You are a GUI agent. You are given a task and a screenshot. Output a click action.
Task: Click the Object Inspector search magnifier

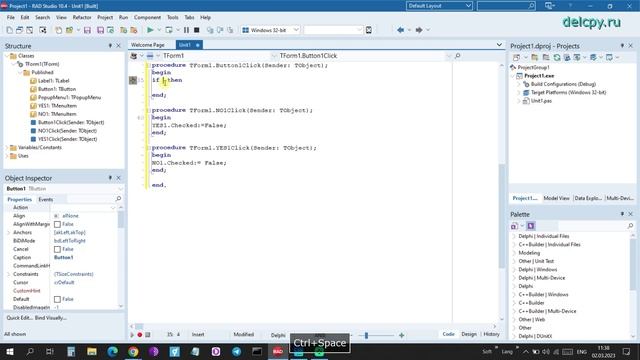coord(118,198)
